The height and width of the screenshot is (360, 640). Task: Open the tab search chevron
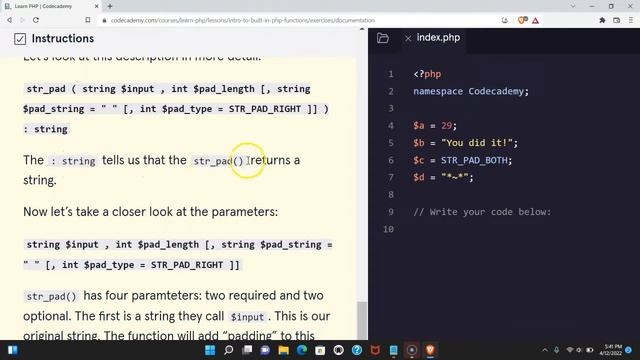point(573,6)
